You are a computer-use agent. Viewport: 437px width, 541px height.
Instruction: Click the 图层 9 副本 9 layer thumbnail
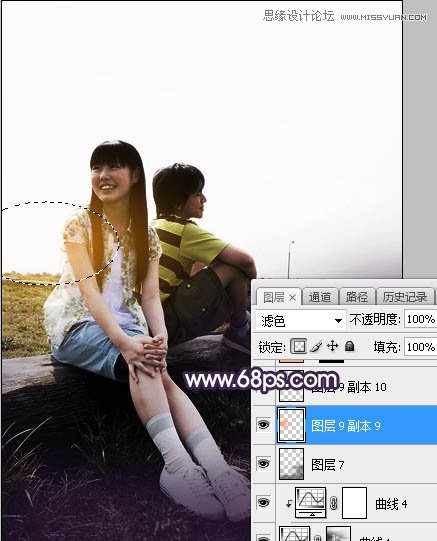click(291, 425)
